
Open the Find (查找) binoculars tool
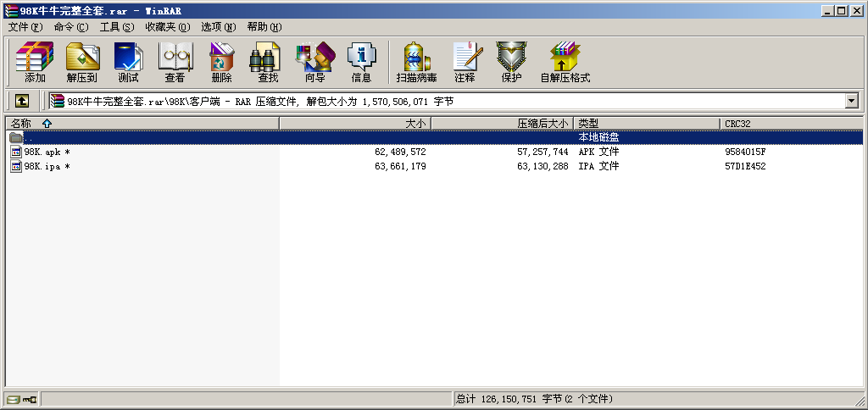coord(268,63)
